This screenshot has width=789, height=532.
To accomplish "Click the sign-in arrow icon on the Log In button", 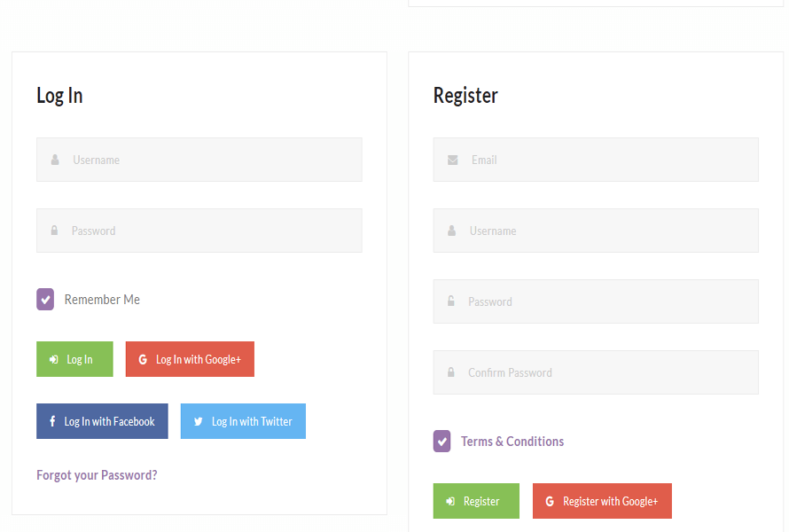I will tap(55, 359).
